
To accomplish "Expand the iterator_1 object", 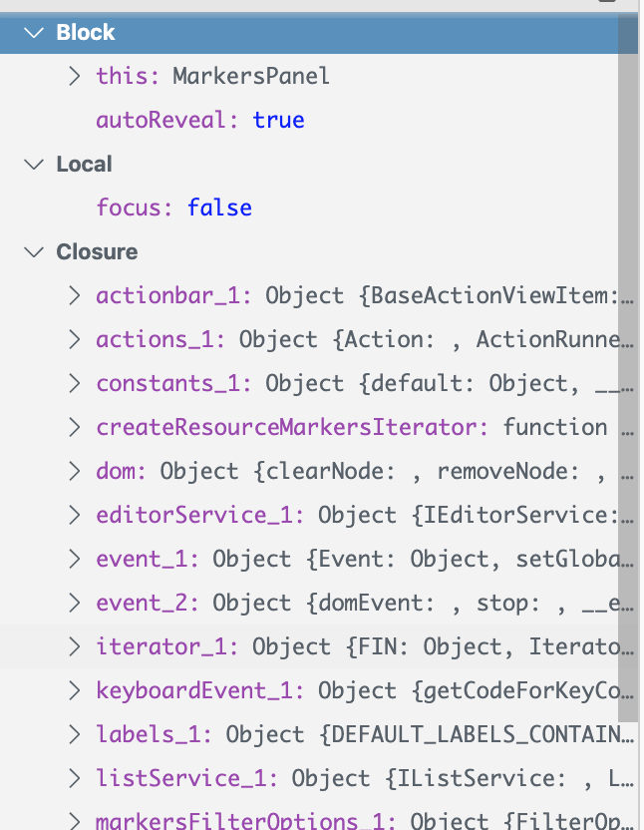I will [73, 646].
